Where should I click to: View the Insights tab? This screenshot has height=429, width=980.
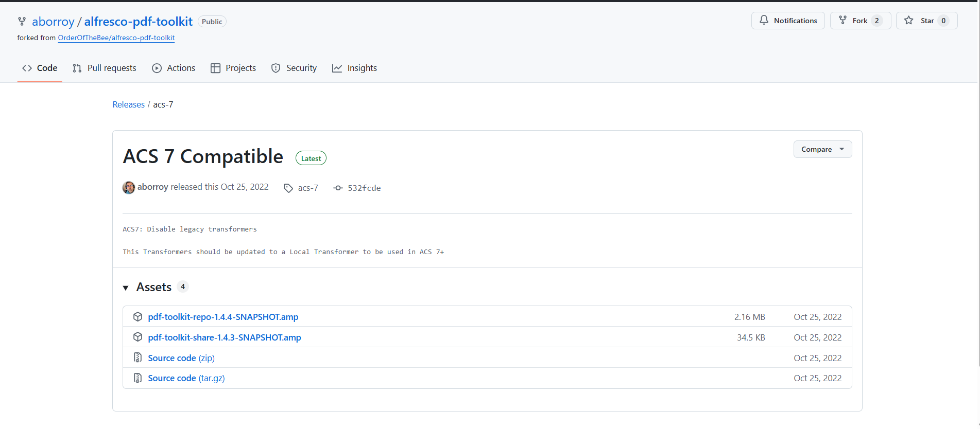tap(355, 68)
